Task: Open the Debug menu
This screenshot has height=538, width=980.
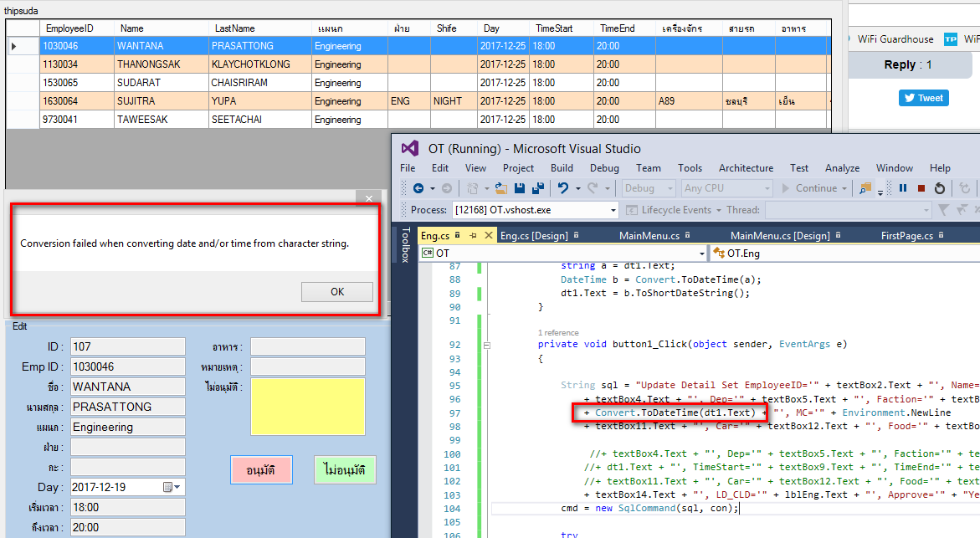Action: tap(604, 168)
